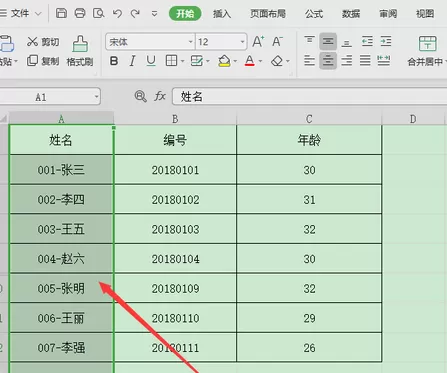Click the Save icon in quick toolbar

[x=61, y=13]
